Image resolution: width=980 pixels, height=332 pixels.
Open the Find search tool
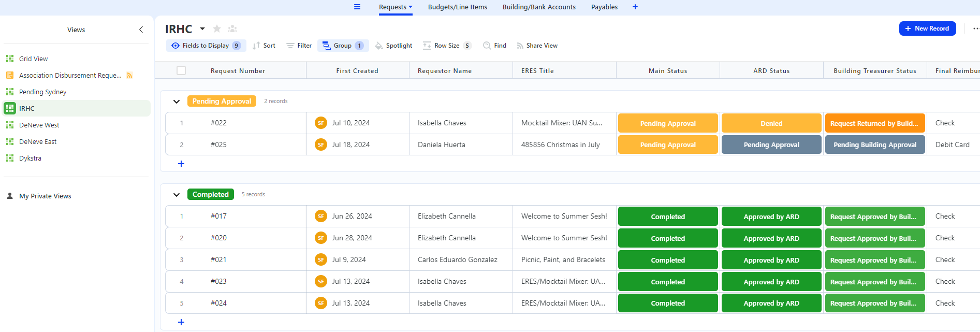tap(495, 46)
